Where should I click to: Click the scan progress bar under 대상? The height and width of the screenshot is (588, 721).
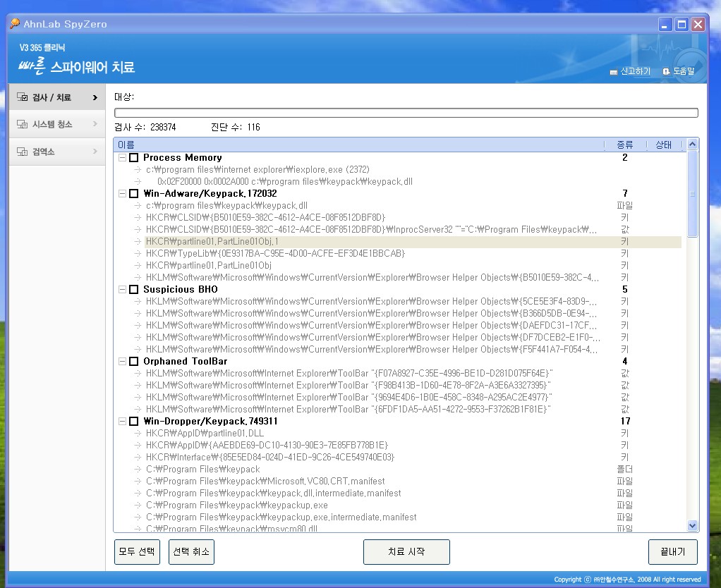406,113
